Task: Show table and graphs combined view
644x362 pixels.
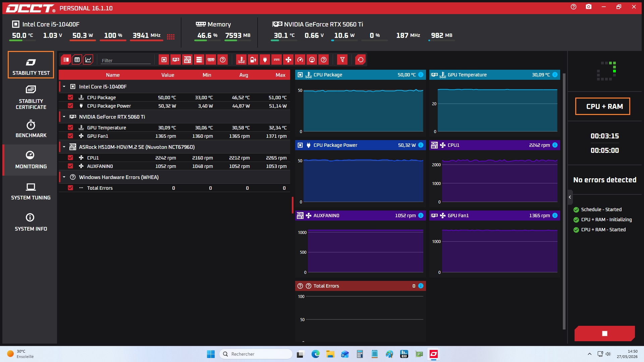Action: (x=66, y=60)
